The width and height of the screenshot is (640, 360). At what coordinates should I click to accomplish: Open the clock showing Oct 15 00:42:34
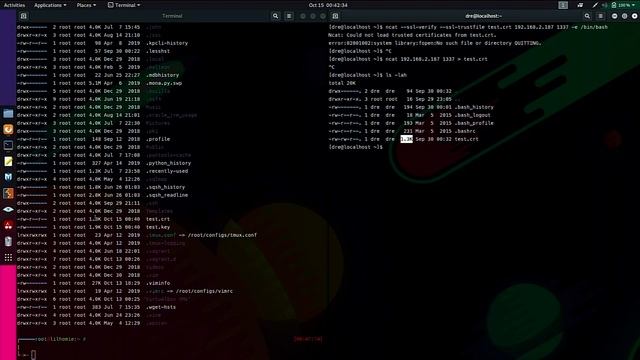(x=328, y=5)
